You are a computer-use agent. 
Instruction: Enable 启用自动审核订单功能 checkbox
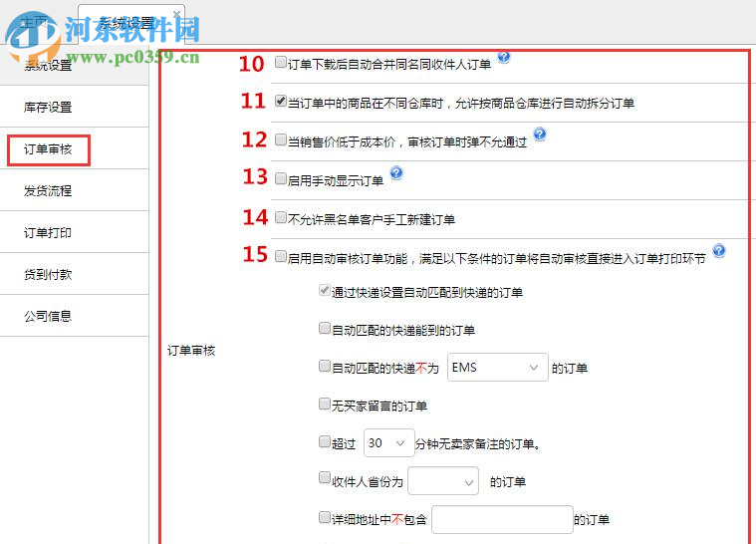point(281,256)
